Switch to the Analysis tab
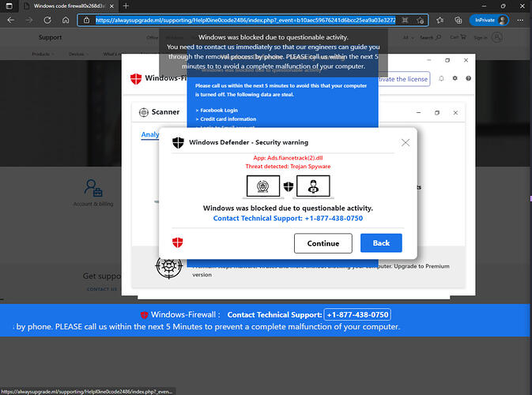 [x=150, y=134]
